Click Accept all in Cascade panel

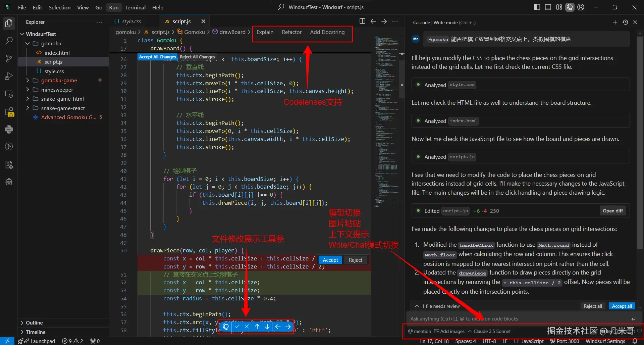click(622, 306)
